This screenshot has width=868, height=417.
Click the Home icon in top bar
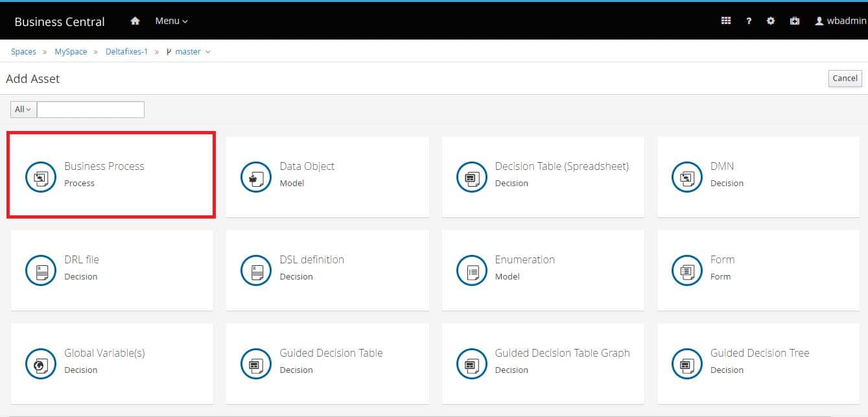point(135,21)
